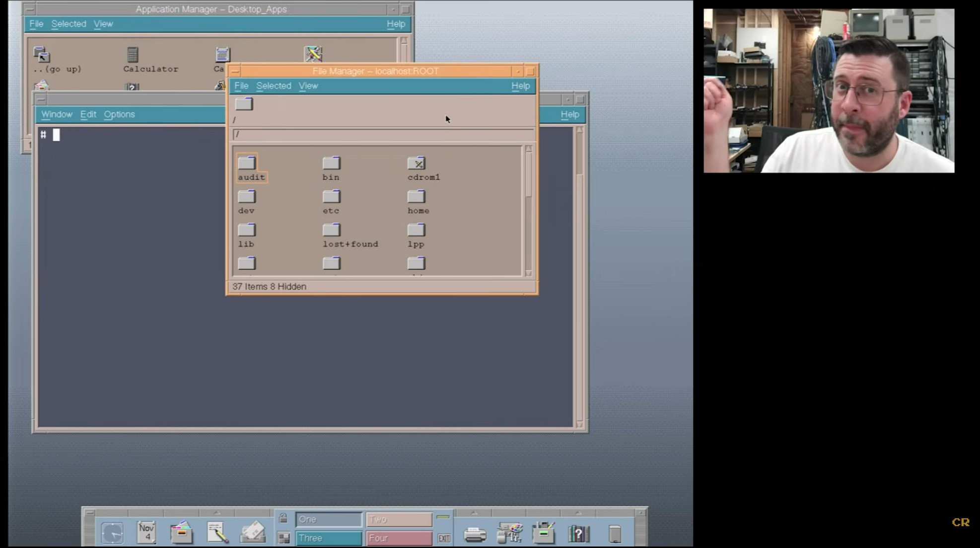Screen dimensions: 980x548
Task: Open the Style Manager icon
Action: (x=510, y=533)
